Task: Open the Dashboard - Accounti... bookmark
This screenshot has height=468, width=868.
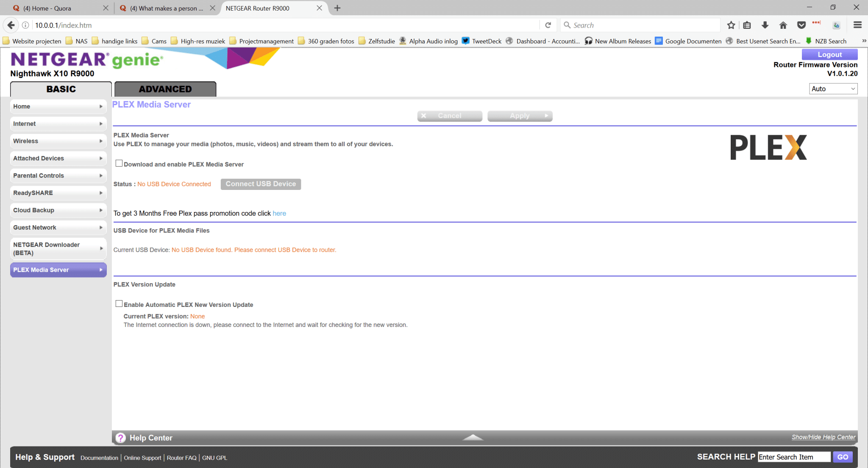Action: pyautogui.click(x=543, y=41)
